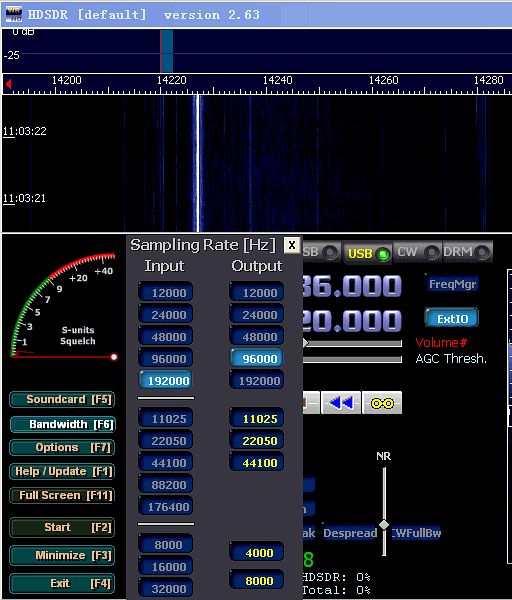Screen dimensions: 512x600
Task: Select 96000 Hz output sampling rate
Action: (256, 359)
